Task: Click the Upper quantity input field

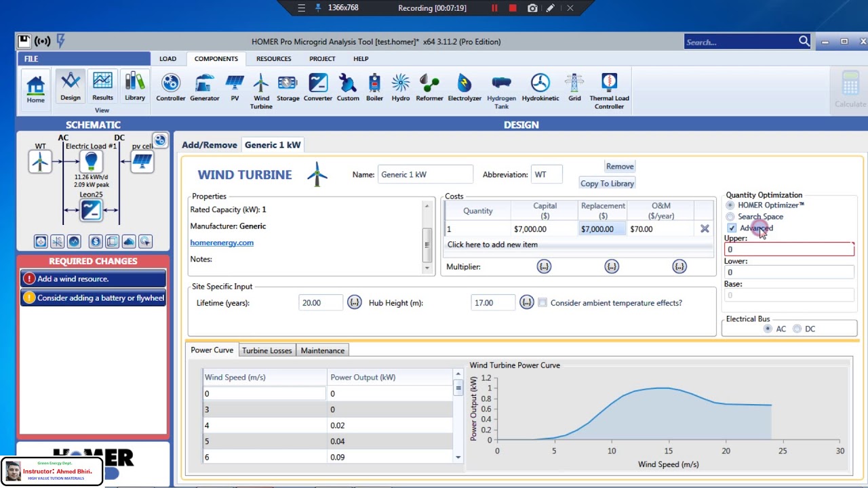Action: coord(789,249)
